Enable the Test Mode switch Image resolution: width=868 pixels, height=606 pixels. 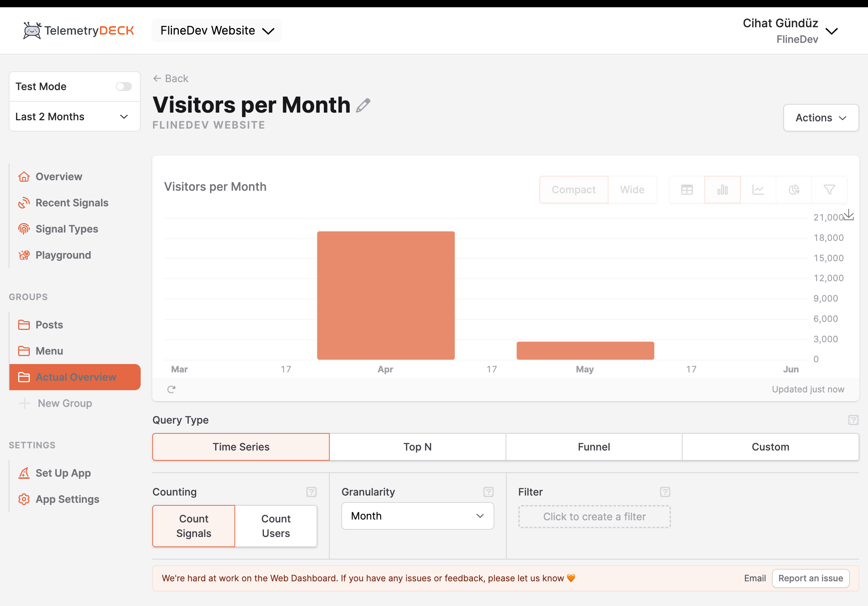(x=124, y=86)
